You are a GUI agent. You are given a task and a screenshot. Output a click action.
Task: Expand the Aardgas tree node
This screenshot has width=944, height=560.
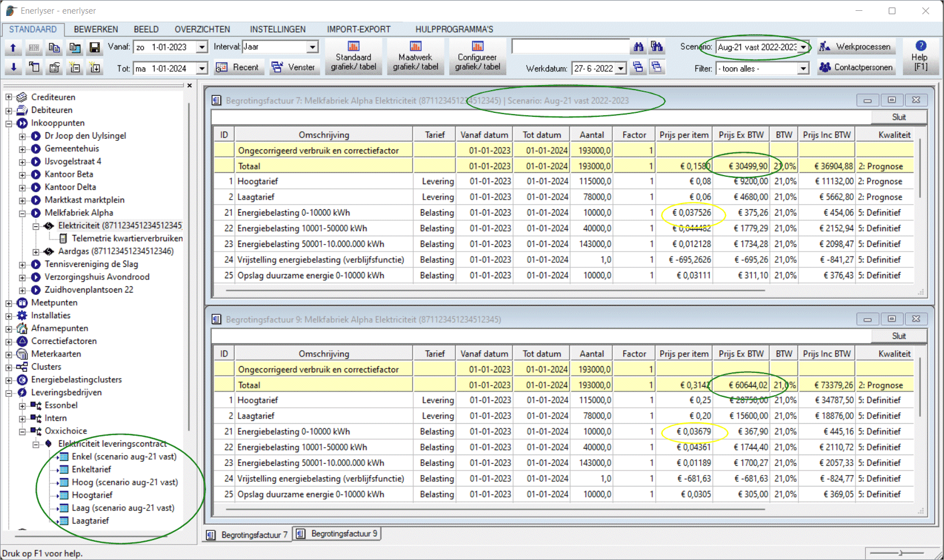pos(36,251)
